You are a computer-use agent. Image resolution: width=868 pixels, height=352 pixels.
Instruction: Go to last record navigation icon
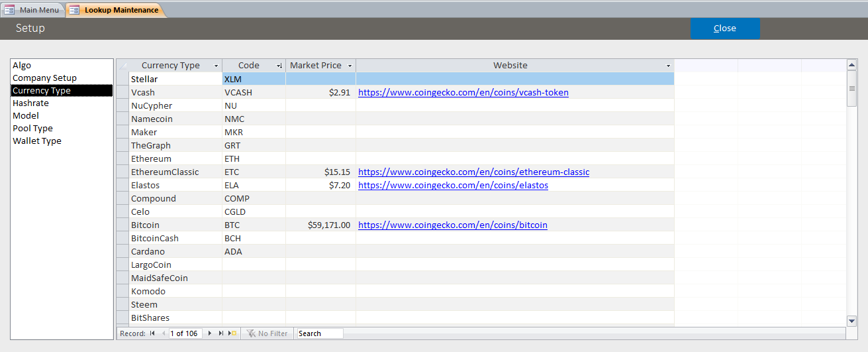pyautogui.click(x=221, y=333)
